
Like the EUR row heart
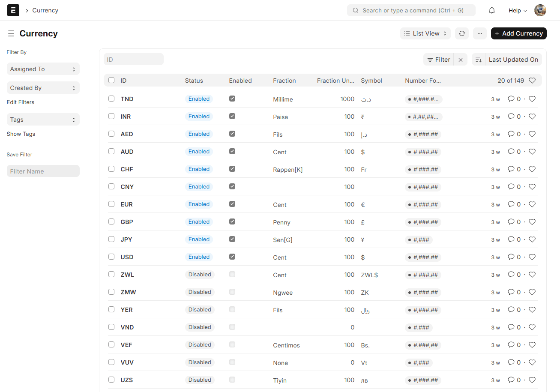pyautogui.click(x=532, y=204)
